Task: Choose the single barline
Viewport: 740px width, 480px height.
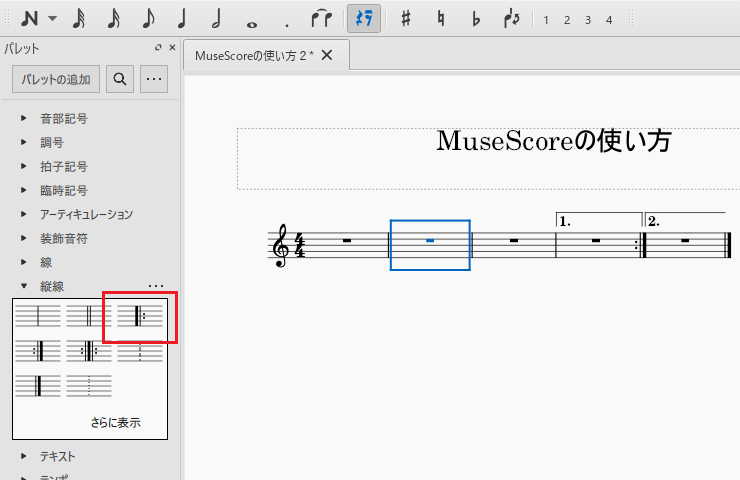Action: click(x=38, y=316)
